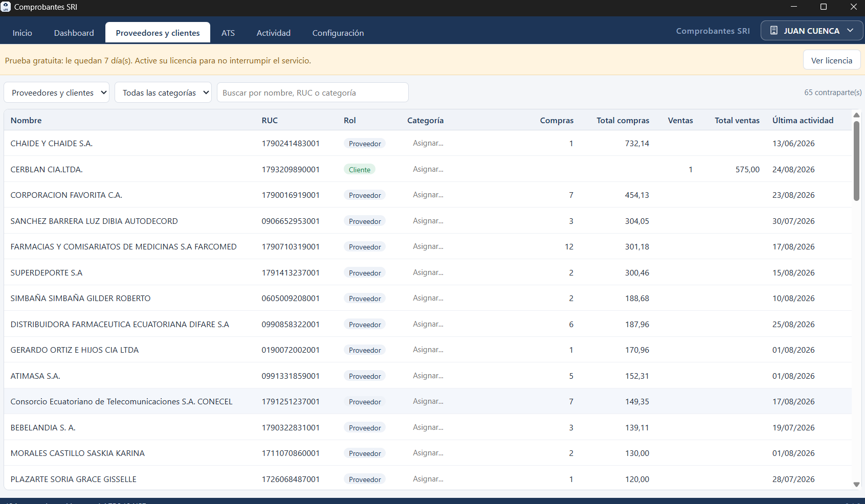Image resolution: width=865 pixels, height=504 pixels.
Task: Sort by the Total compras column header
Action: click(623, 120)
